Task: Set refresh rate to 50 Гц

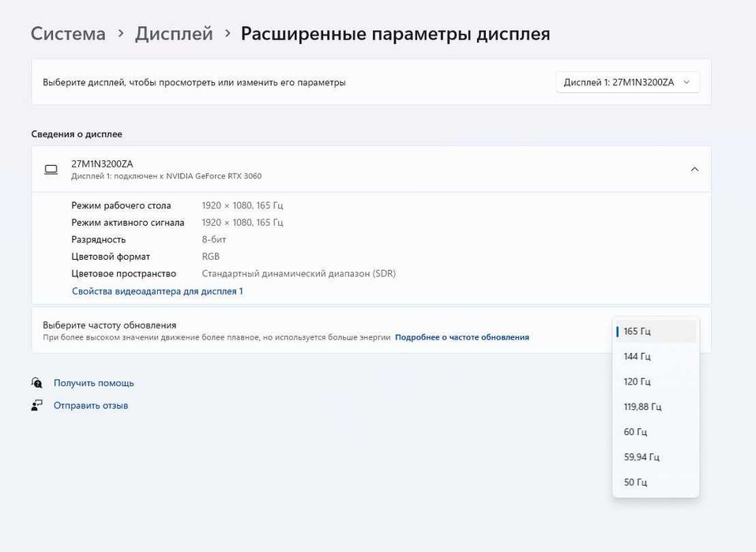Action: pos(656,482)
